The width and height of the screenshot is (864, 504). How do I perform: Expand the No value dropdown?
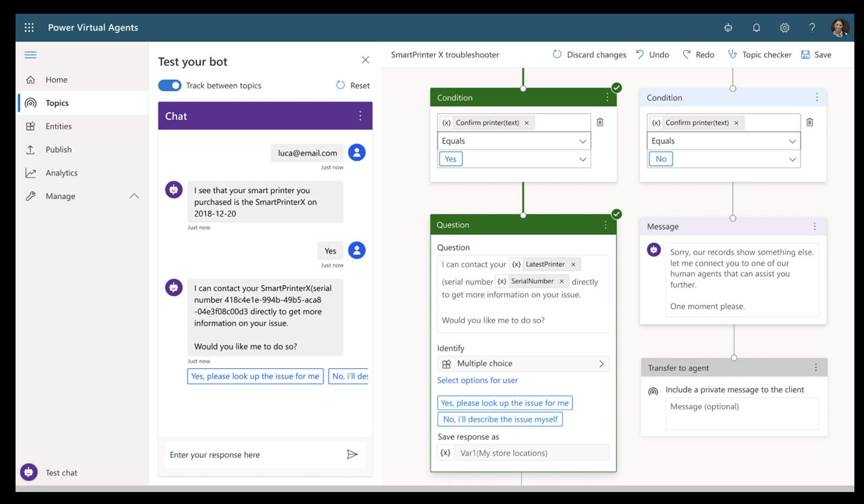[792, 159]
